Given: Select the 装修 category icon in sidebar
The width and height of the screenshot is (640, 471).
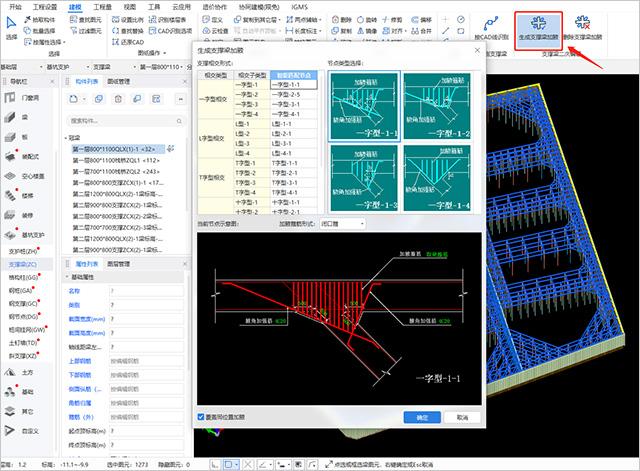Looking at the screenshot, I should 11,214.
